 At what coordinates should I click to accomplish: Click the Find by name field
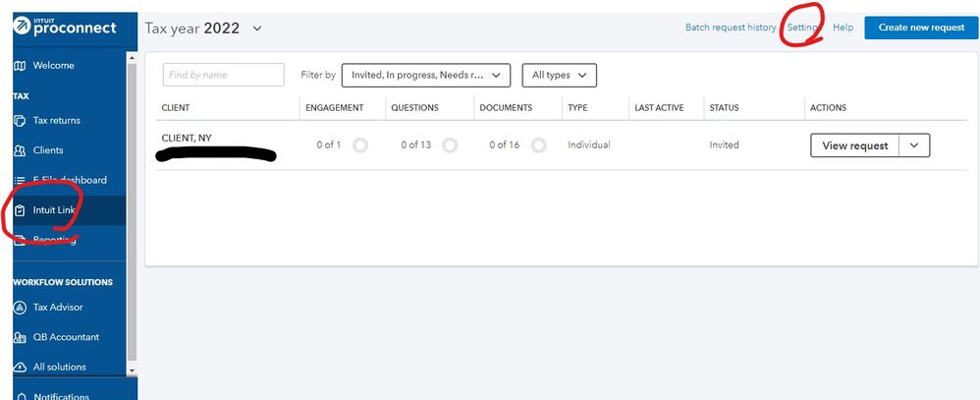(223, 75)
